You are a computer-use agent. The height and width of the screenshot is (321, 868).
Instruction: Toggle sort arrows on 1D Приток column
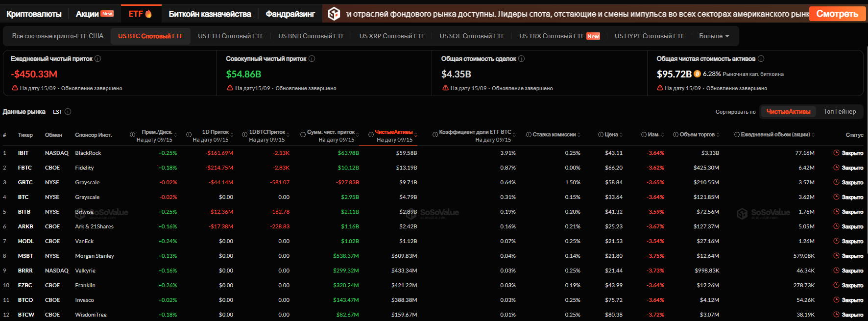click(232, 135)
